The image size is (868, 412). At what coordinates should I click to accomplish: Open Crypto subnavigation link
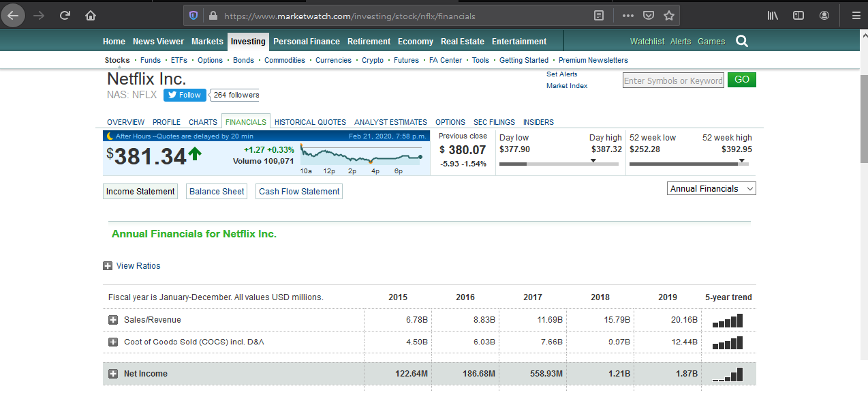click(x=373, y=60)
